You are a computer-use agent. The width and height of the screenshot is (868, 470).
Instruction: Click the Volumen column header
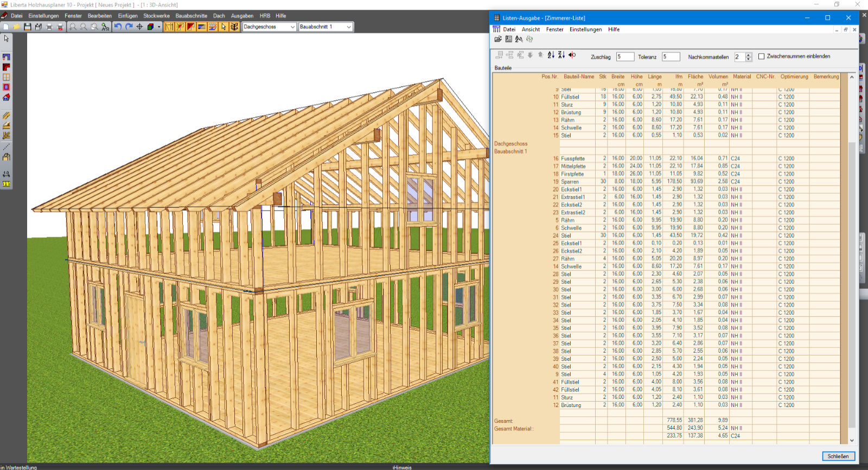click(718, 77)
